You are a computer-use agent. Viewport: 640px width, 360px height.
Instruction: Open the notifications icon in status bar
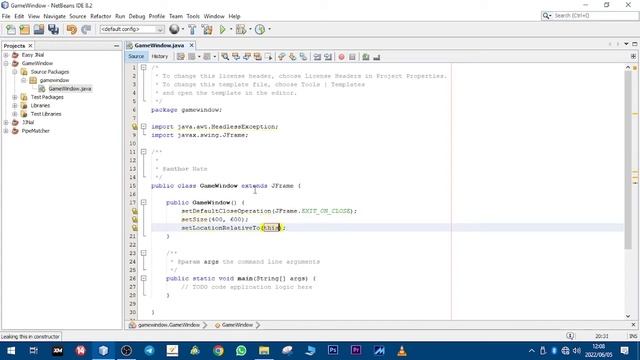[x=570, y=336]
